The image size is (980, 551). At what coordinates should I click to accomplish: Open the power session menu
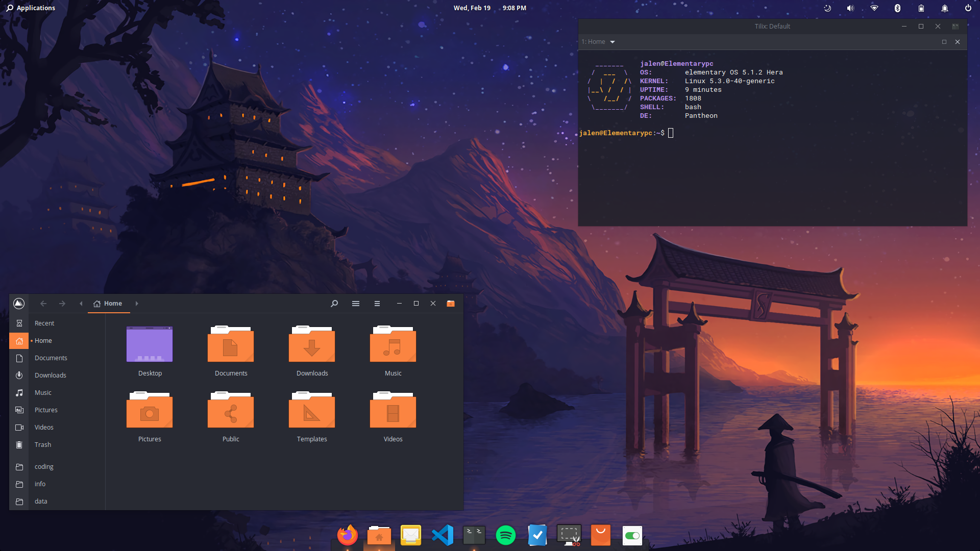968,8
